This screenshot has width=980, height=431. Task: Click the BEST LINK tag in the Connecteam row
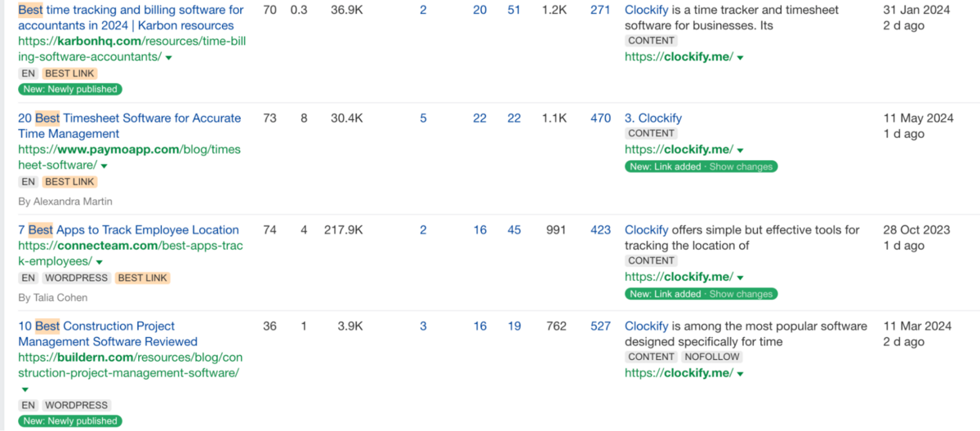click(x=143, y=278)
